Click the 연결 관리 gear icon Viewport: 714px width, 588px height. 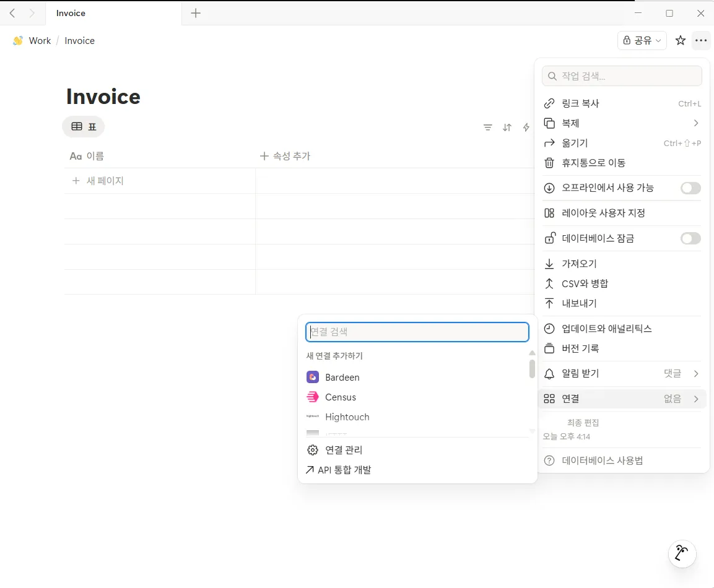click(x=313, y=450)
